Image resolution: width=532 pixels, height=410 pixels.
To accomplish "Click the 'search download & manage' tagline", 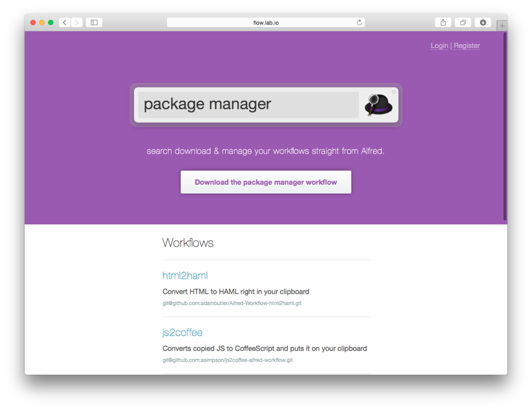I will [266, 151].
